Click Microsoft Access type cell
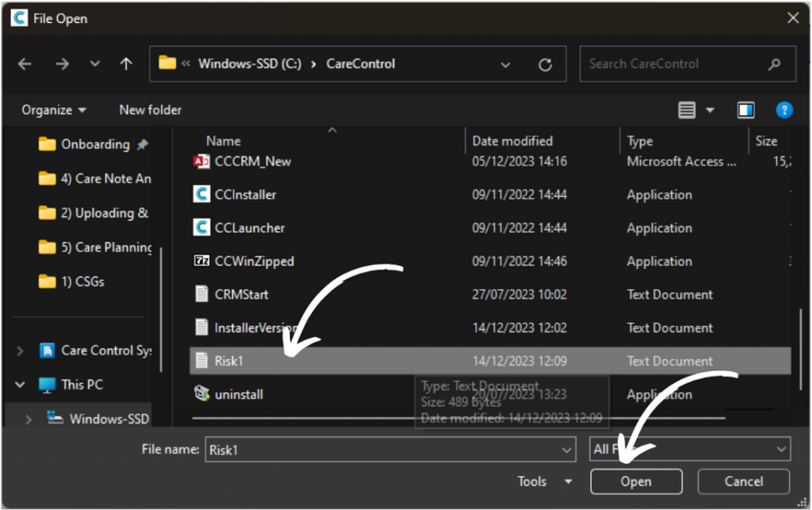Image resolution: width=812 pixels, height=510 pixels. tap(681, 162)
